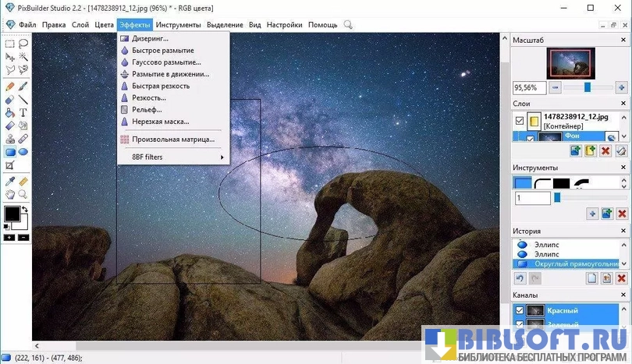
Task: Select the Text tool in toolbox
Action: 23,112
